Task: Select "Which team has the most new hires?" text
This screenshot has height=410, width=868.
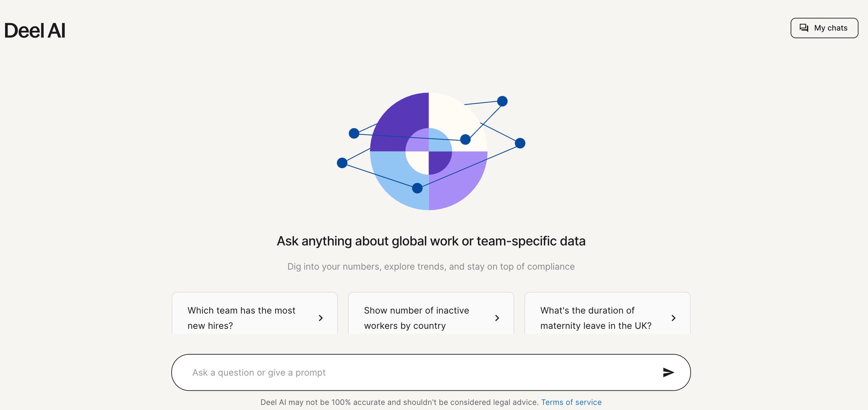Action: [x=241, y=318]
